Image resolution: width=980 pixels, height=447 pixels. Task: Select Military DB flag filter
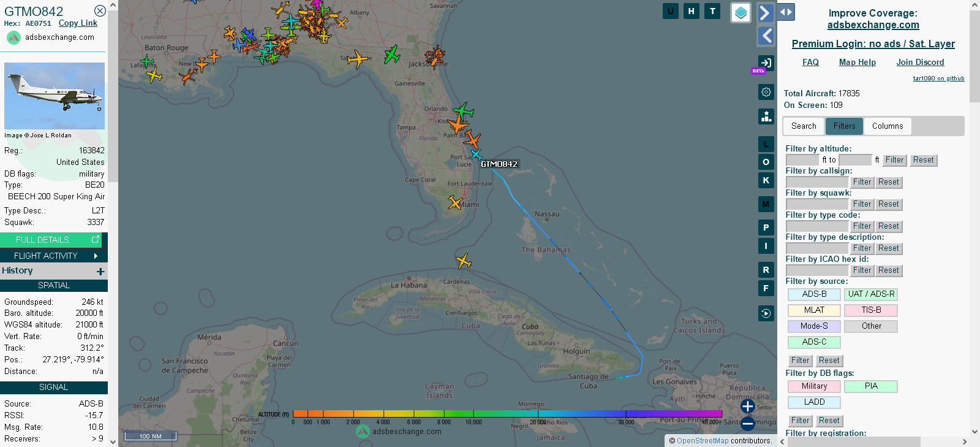pyautogui.click(x=814, y=386)
